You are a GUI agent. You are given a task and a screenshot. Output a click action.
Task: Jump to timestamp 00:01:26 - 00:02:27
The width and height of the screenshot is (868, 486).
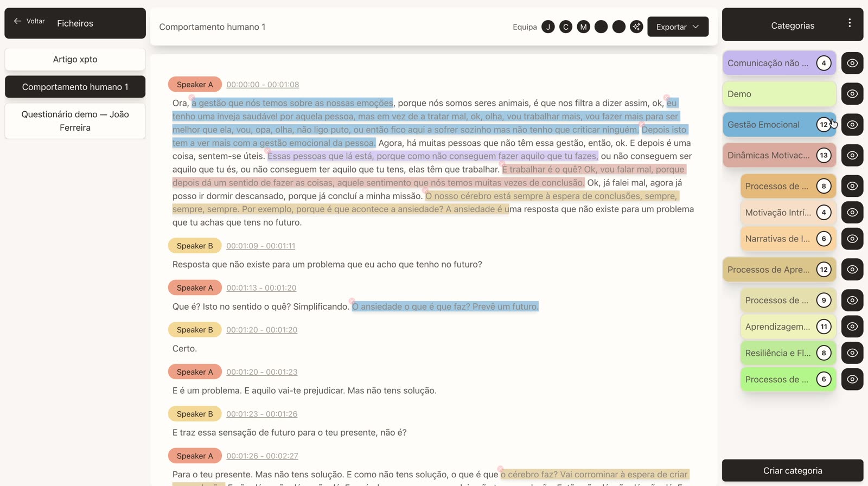click(262, 456)
